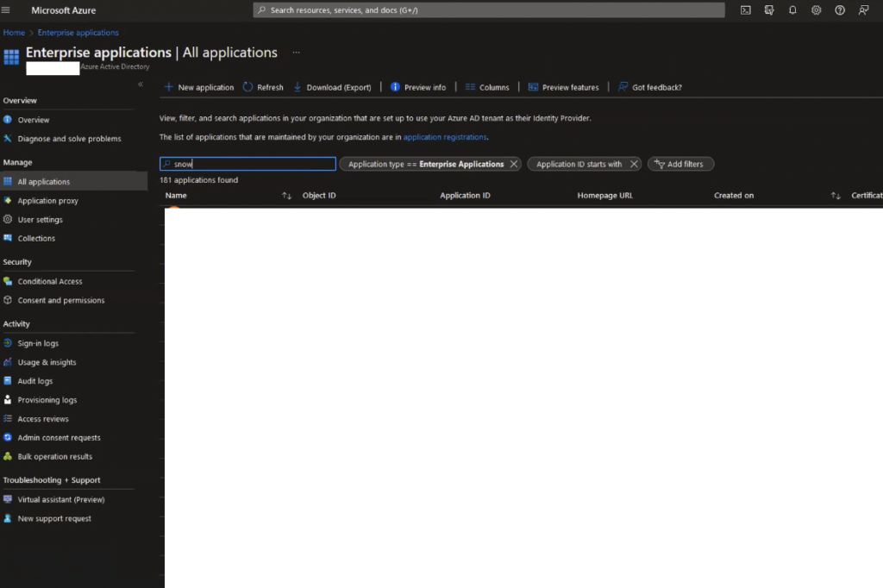Viewport: 883px width, 588px height.
Task: Open the Cloud Shell terminal icon
Action: [x=745, y=9]
